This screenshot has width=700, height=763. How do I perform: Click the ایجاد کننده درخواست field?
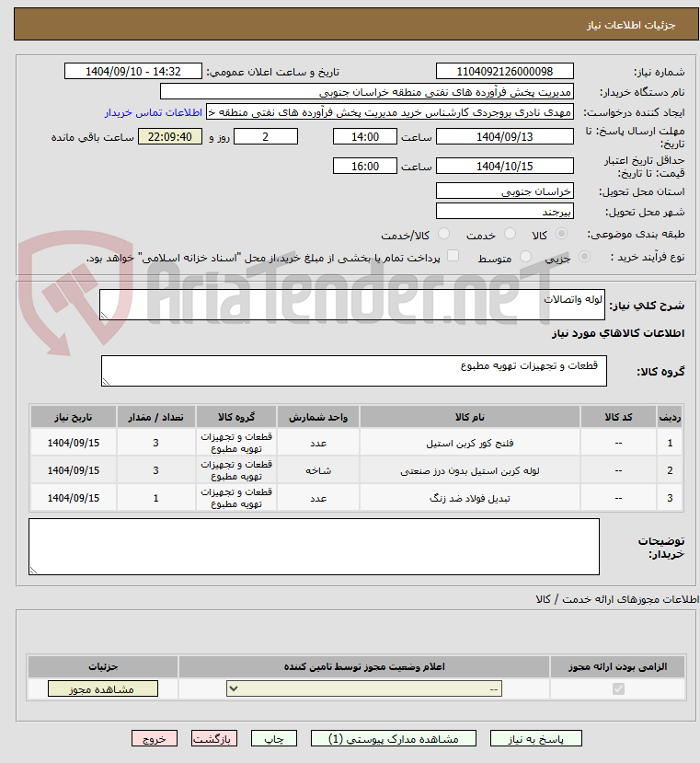390,112
